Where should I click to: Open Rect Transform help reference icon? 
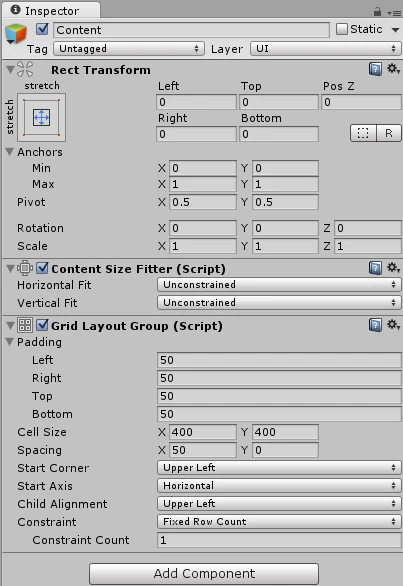[375, 69]
